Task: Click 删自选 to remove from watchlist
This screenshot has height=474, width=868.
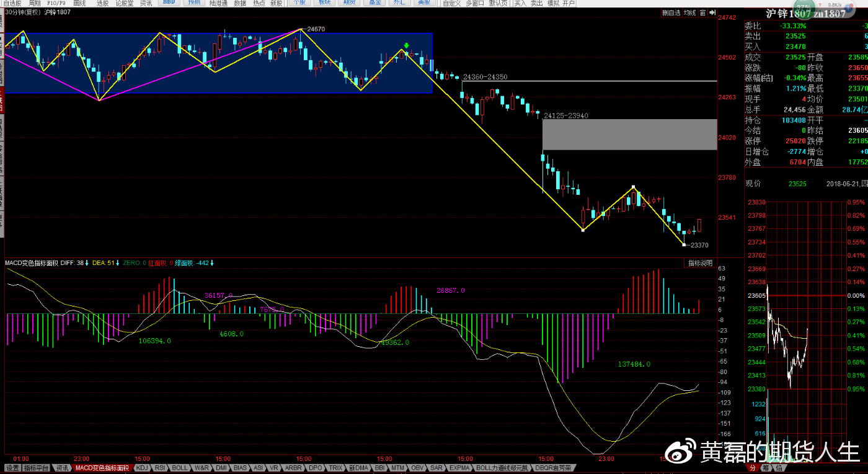Action: point(671,12)
